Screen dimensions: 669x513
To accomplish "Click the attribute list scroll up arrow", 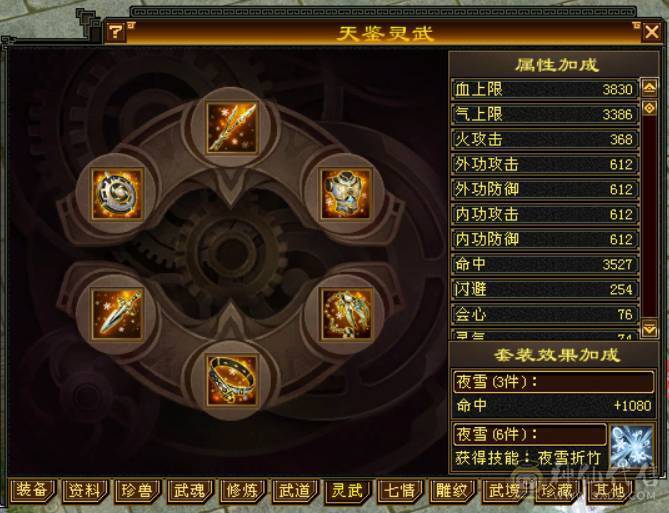I will (649, 88).
